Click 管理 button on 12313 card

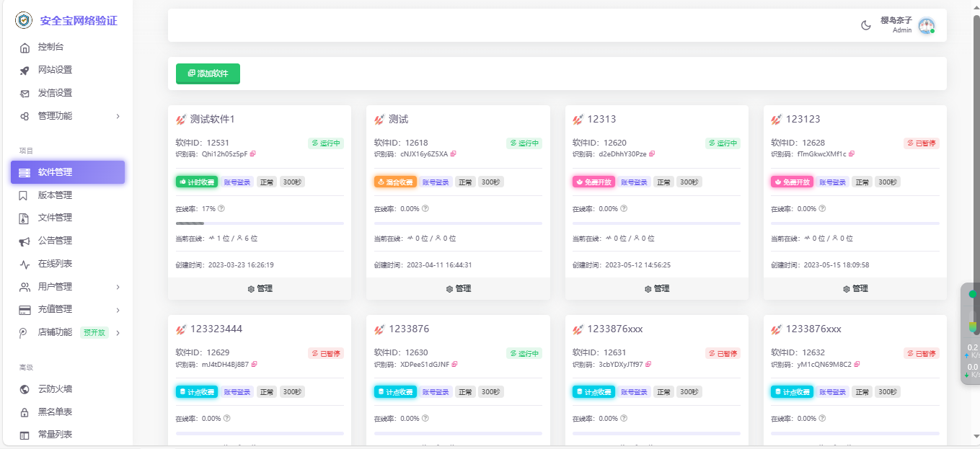click(x=657, y=288)
